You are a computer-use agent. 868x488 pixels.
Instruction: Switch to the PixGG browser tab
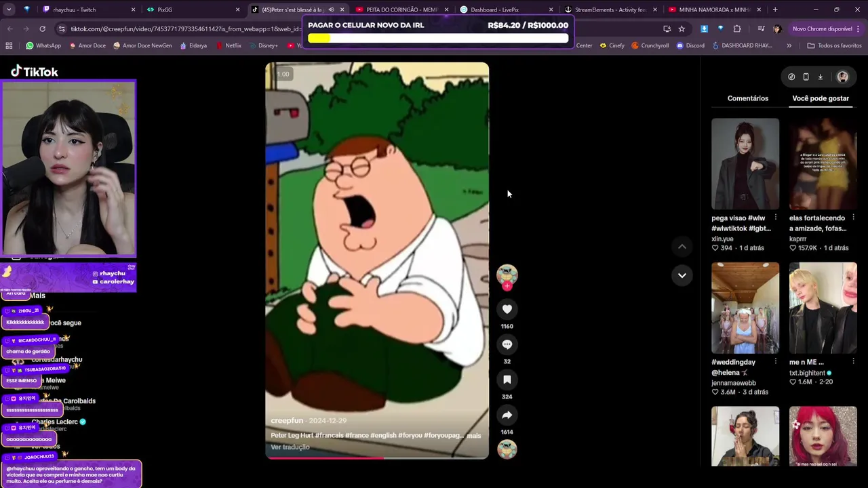193,9
